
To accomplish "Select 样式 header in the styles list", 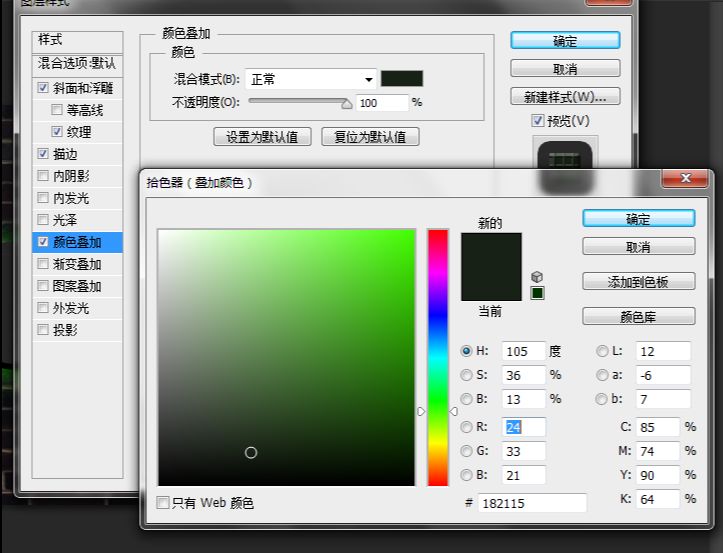I will (77, 40).
